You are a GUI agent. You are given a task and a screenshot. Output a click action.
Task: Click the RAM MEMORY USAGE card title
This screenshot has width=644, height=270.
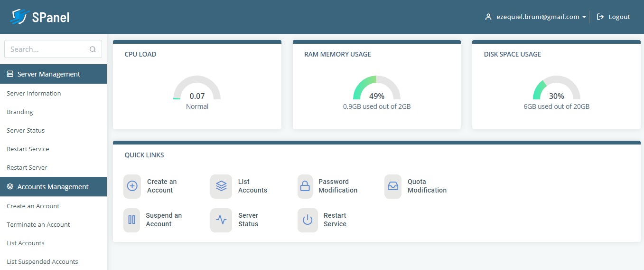[337, 54]
